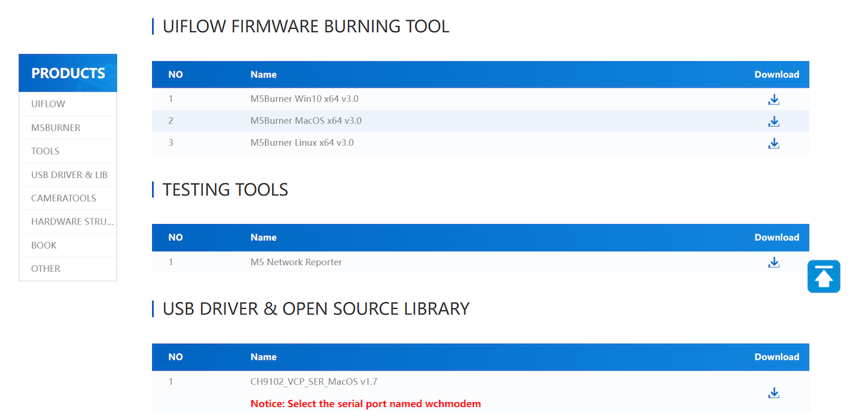The image size is (868, 411).
Task: Download M5Burner Win10 x64 v3.0
Action: [x=773, y=99]
